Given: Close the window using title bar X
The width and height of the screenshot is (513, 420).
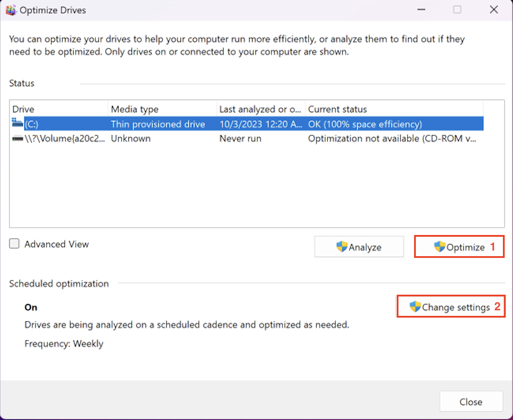Looking at the screenshot, I should 494,10.
